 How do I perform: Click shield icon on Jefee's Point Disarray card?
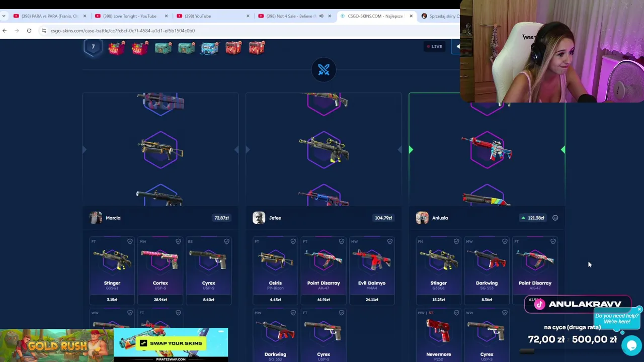(x=341, y=242)
